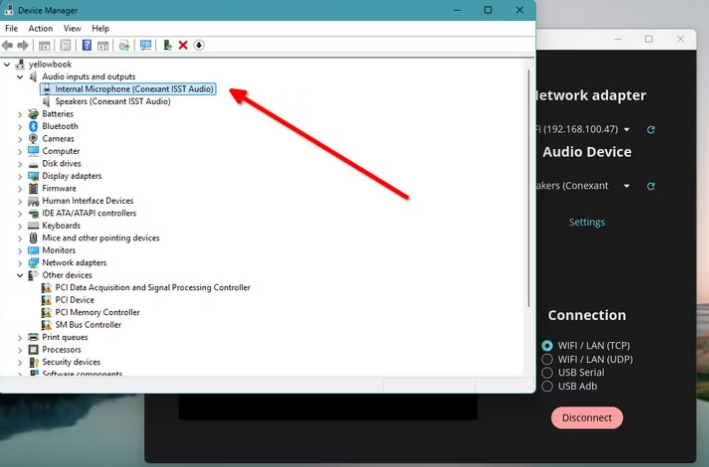Click the Update device driver toolbar icon
The height and width of the screenshot is (467, 709).
(x=167, y=45)
